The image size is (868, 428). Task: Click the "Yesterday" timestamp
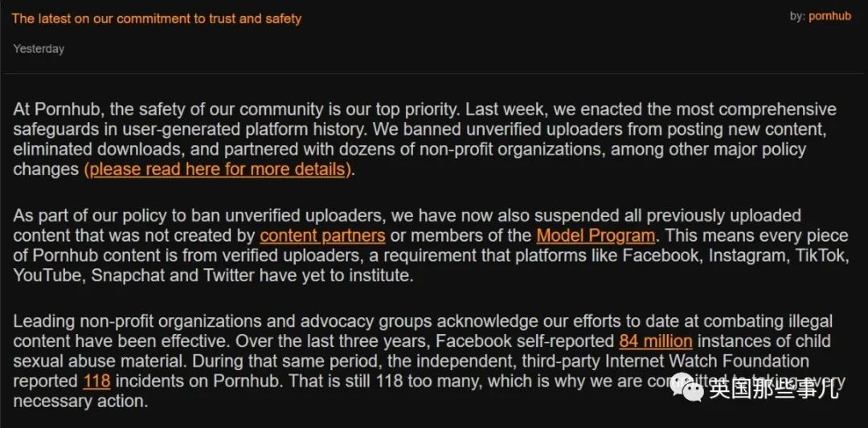[x=39, y=49]
